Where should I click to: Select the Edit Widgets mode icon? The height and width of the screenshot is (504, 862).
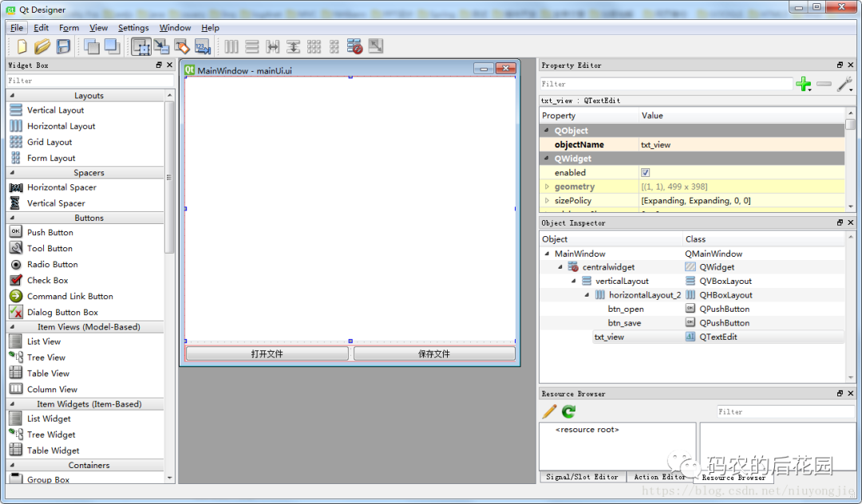(x=141, y=47)
